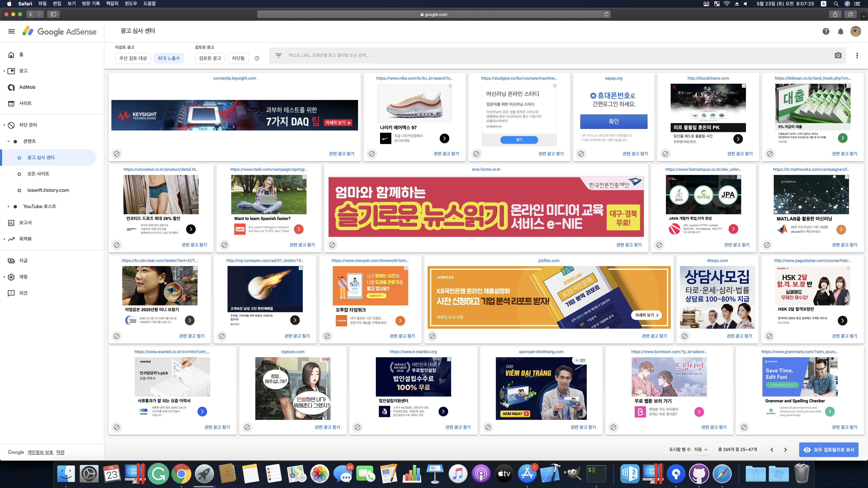
Task: Open the 표시할 행 수 dropdown
Action: [x=701, y=450]
